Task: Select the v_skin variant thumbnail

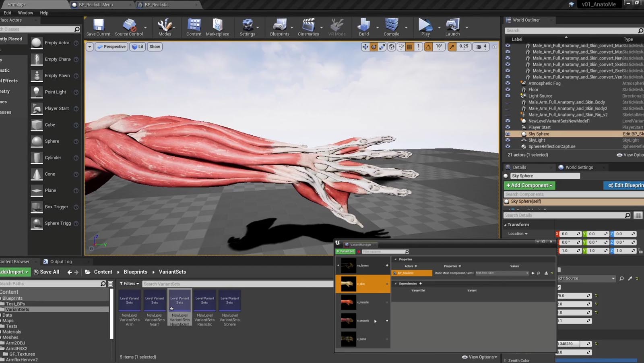Action: coord(349,284)
